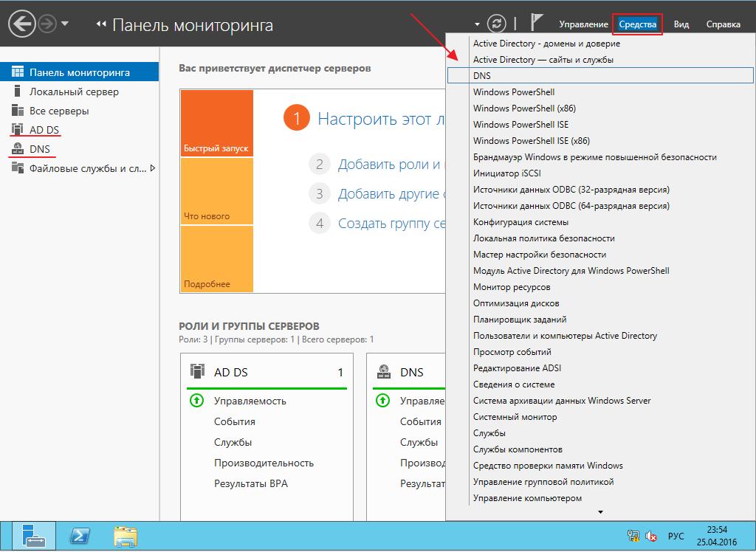The height and width of the screenshot is (552, 756).
Task: Click the Добавить роли link
Action: click(x=389, y=165)
